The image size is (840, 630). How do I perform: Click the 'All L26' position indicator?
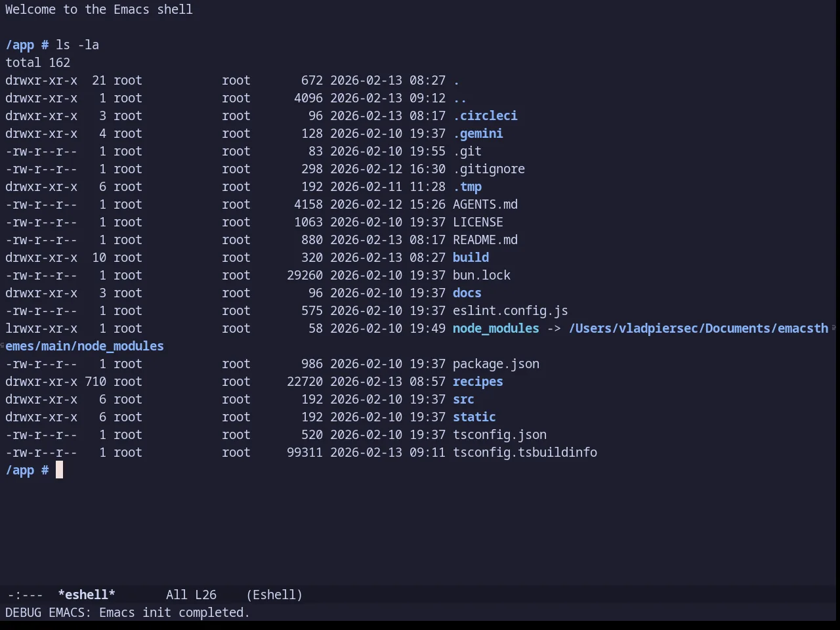(191, 595)
